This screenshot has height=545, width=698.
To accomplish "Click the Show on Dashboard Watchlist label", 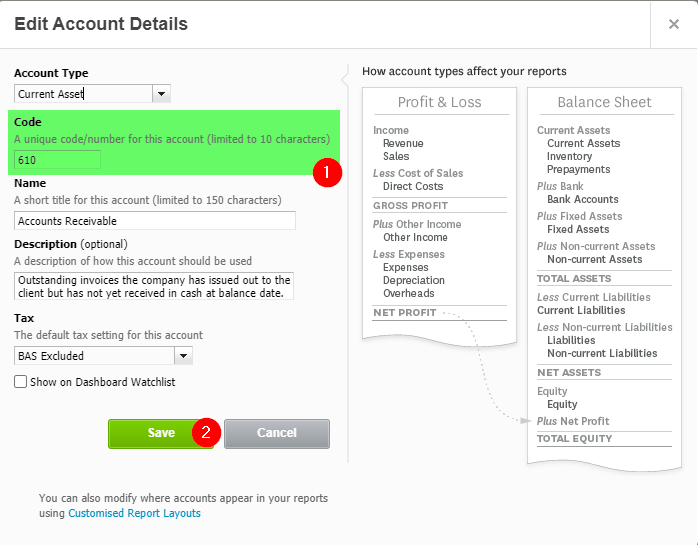I will click(x=103, y=382).
